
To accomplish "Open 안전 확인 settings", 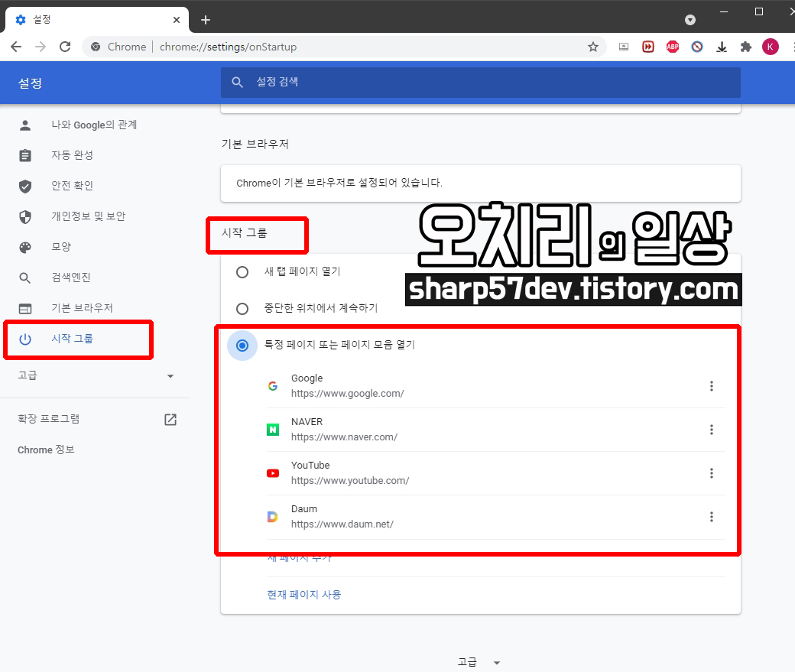I will tap(72, 186).
